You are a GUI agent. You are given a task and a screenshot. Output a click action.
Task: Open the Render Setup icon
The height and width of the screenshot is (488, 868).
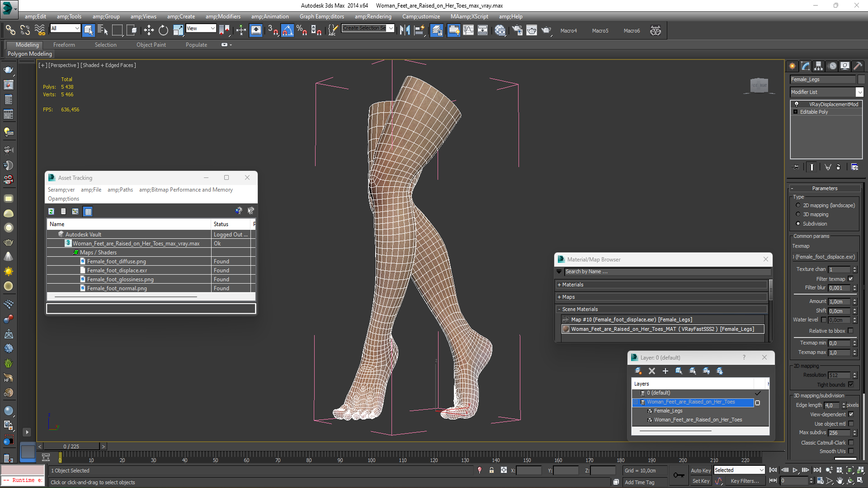coord(517,30)
